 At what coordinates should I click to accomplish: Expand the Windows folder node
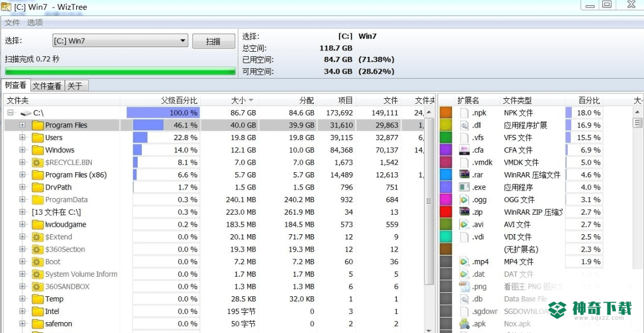22,150
